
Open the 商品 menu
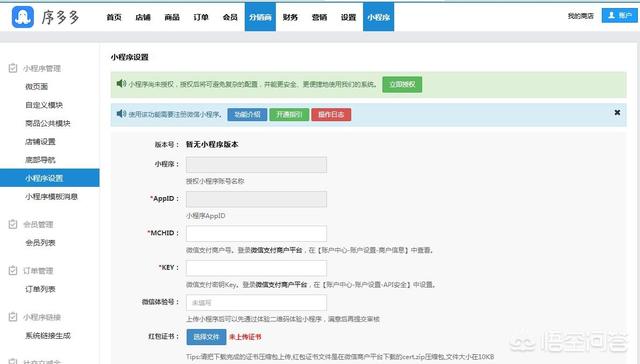[172, 17]
